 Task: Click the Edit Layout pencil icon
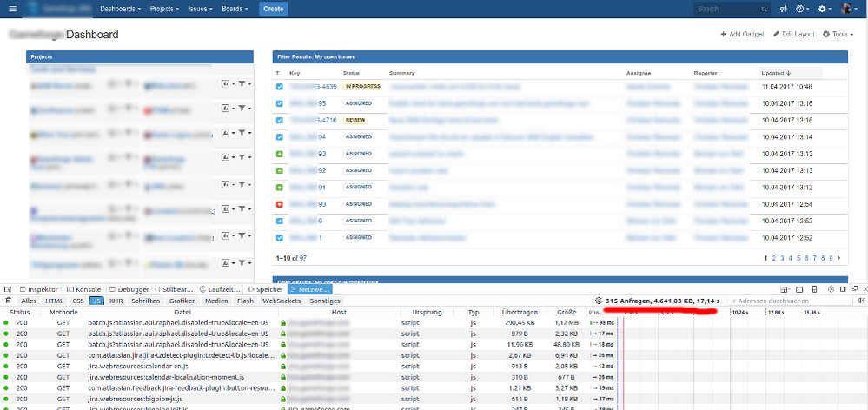[776, 34]
